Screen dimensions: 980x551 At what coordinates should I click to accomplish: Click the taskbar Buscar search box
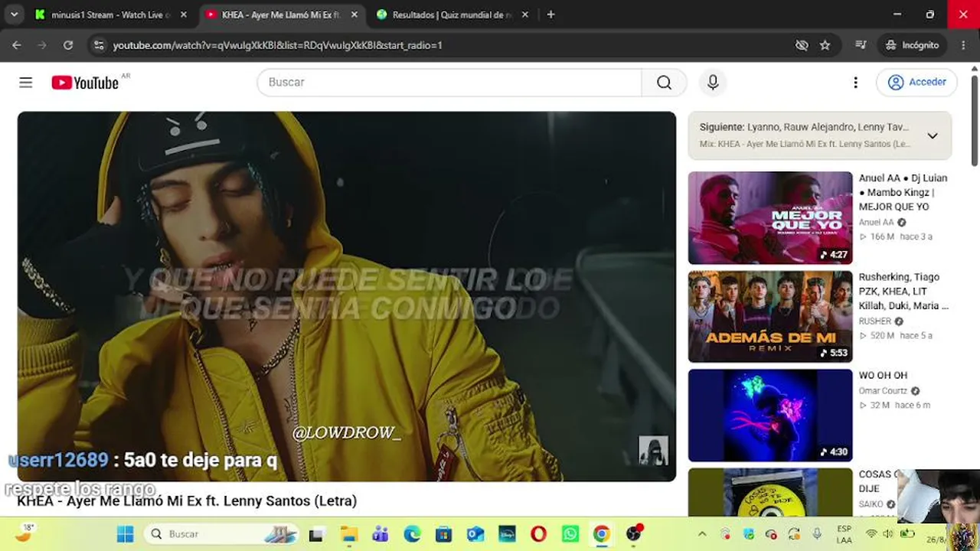click(220, 533)
